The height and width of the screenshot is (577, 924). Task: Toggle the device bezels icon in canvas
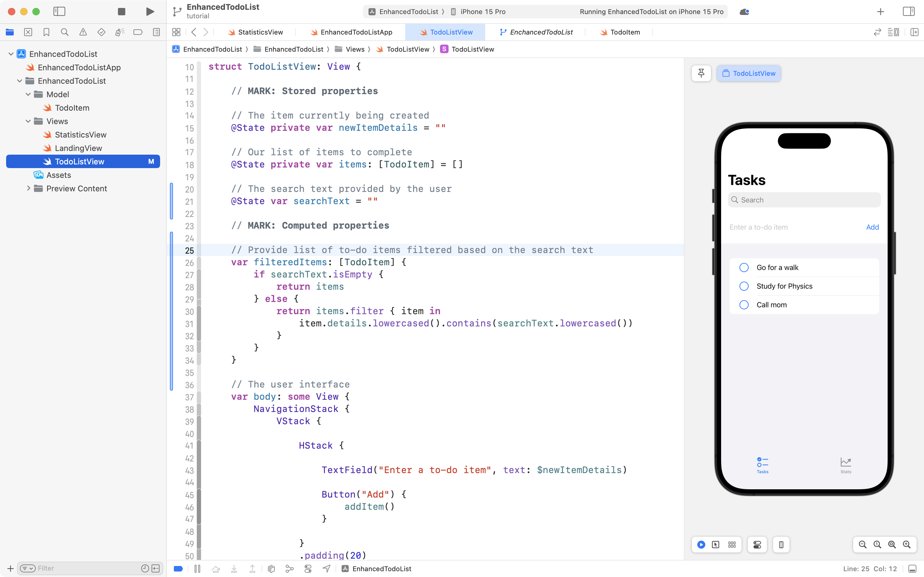click(x=781, y=545)
